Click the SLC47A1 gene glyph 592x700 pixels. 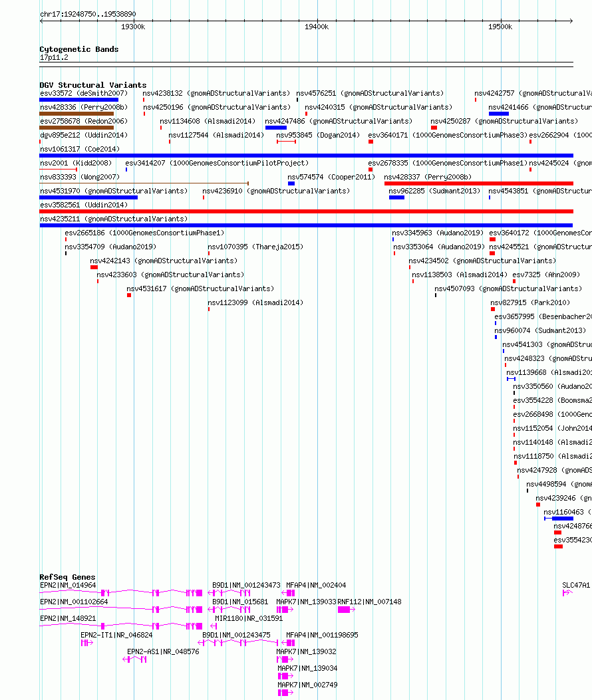pyautogui.click(x=567, y=593)
